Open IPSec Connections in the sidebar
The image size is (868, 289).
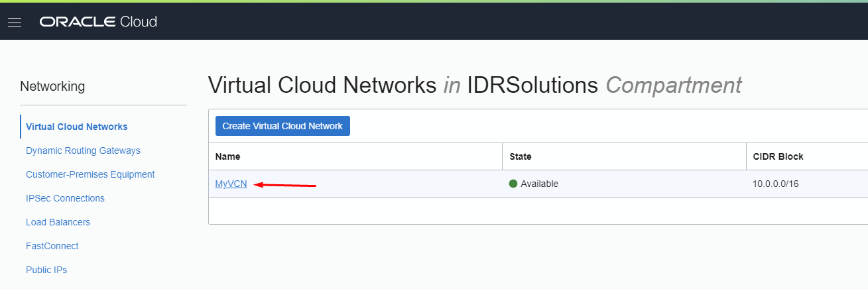pos(65,198)
